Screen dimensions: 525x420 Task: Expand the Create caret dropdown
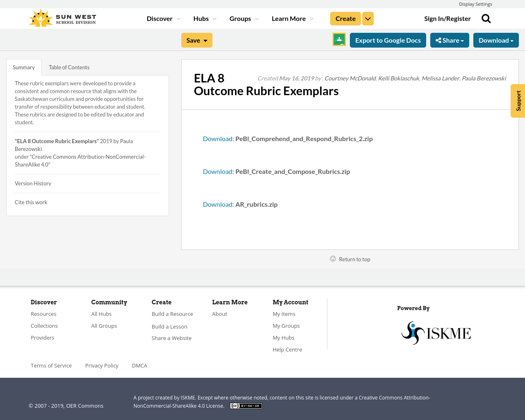tap(367, 18)
